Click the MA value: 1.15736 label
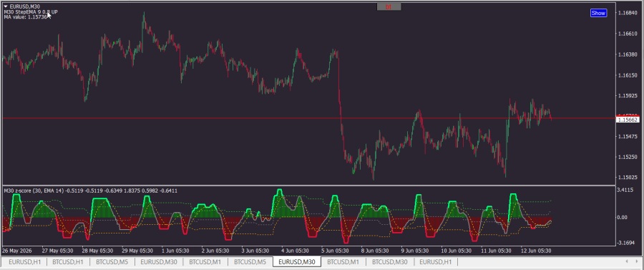 tap(25, 17)
